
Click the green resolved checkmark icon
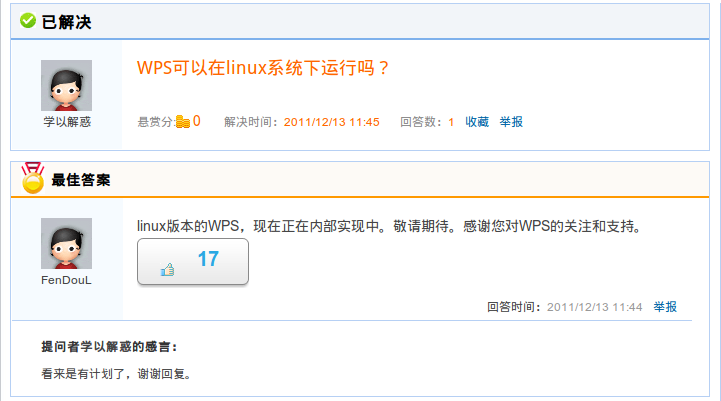click(28, 21)
